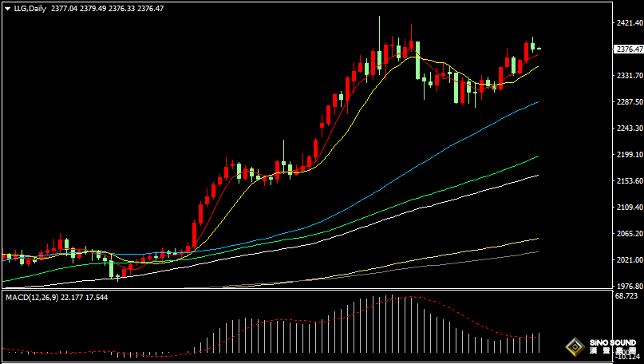Click the 2287.50 price axis label
Screen dimensions: 644x364
[628, 102]
